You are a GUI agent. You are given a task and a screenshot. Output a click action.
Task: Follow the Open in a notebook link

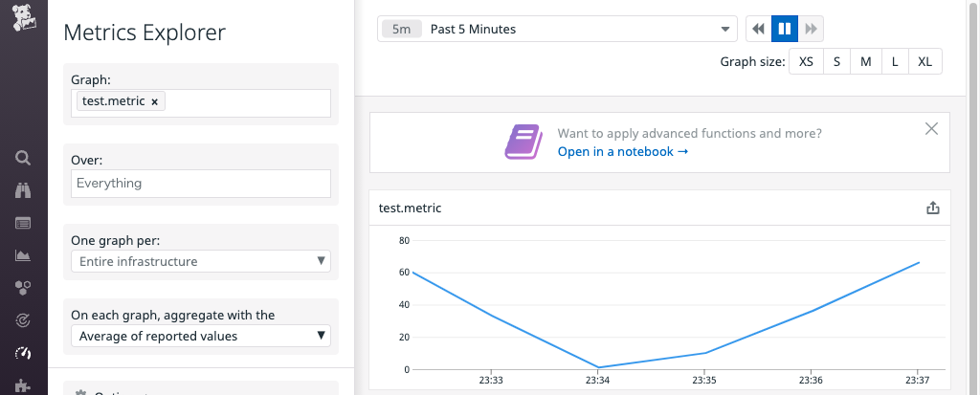[x=623, y=152]
